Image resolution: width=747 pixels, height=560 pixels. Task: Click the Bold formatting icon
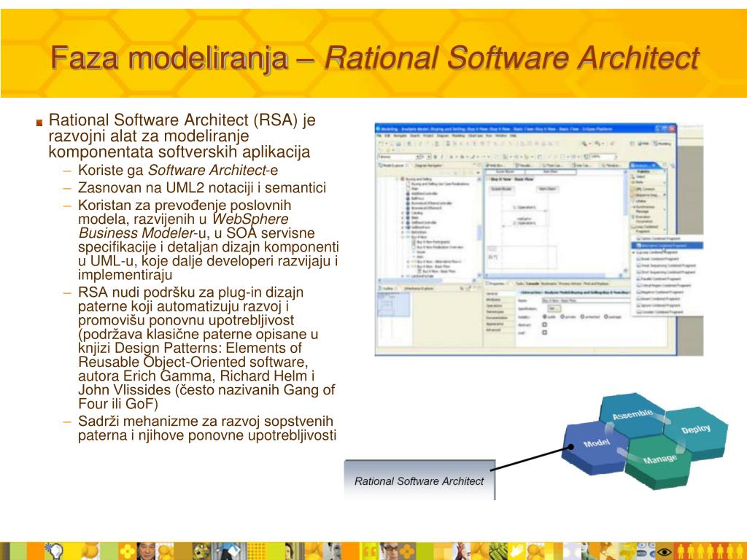coord(435,157)
